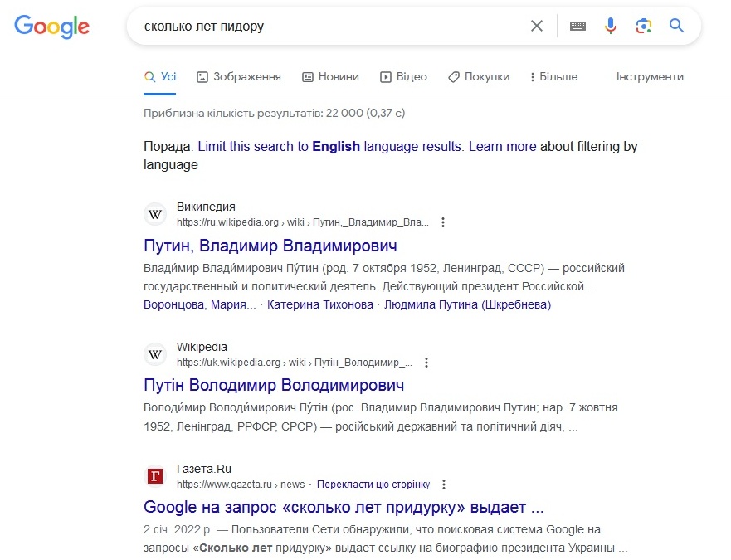Switch to the Зображення tab
731x560 pixels.
click(239, 76)
